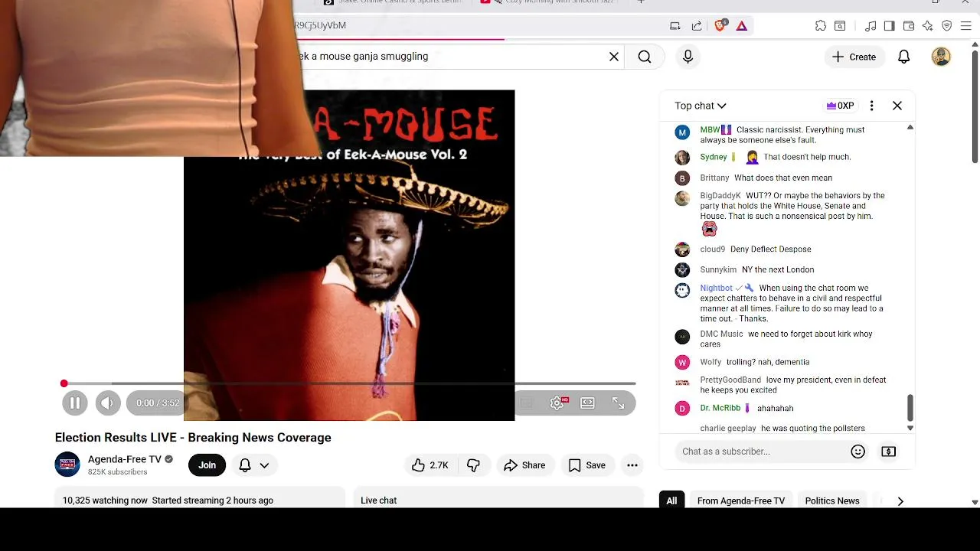Click the Live chat section heading

(379, 500)
